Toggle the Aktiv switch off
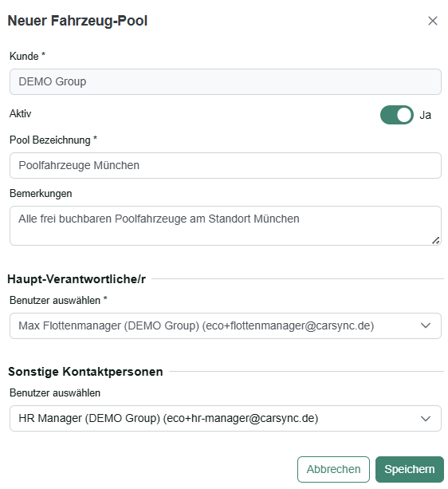 tap(397, 115)
